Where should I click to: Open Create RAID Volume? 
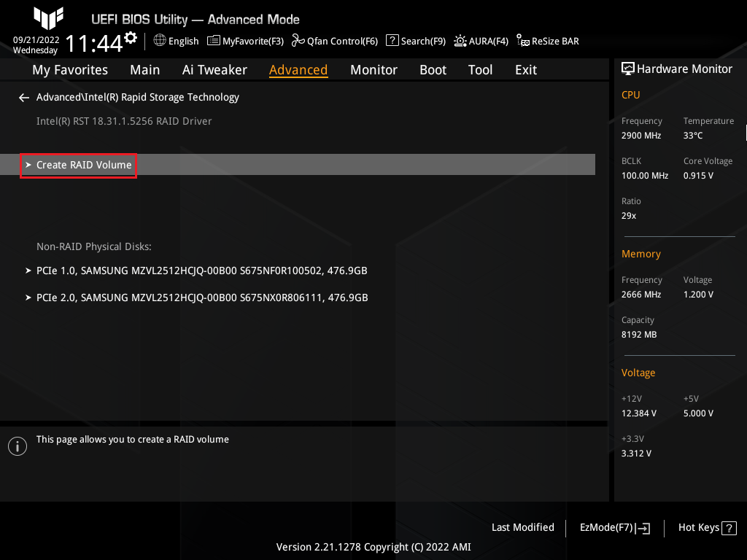[298, 165]
